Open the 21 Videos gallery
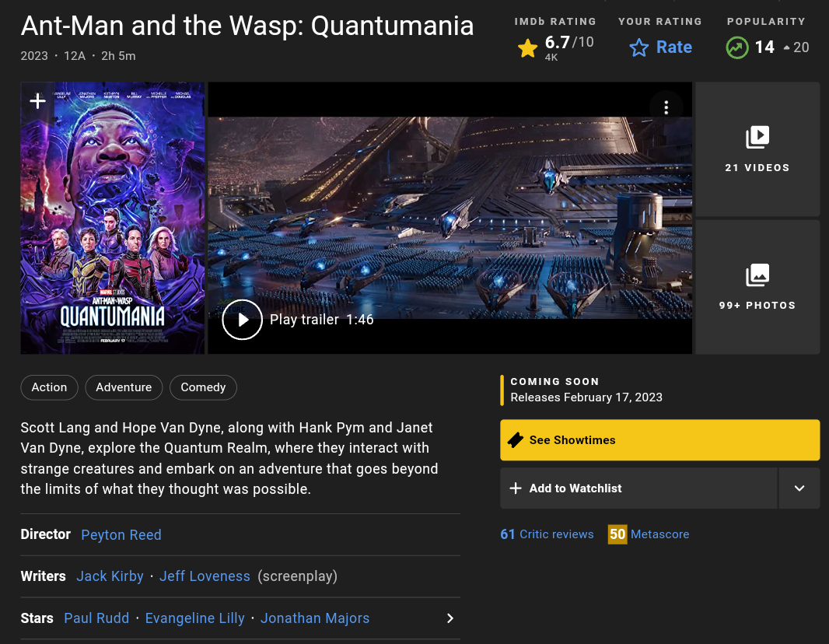829x644 pixels. (757, 149)
